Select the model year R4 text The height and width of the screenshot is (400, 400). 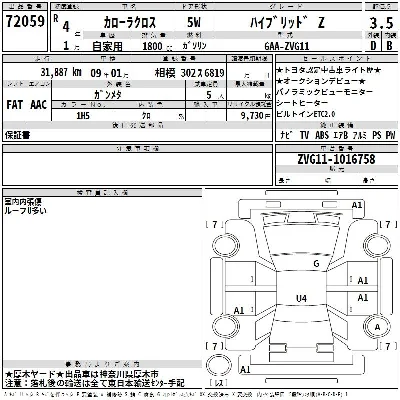62,23
